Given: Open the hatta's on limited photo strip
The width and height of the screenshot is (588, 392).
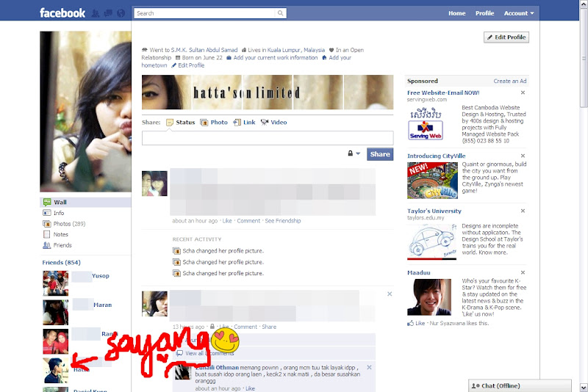Looking at the screenshot, I should [x=268, y=92].
